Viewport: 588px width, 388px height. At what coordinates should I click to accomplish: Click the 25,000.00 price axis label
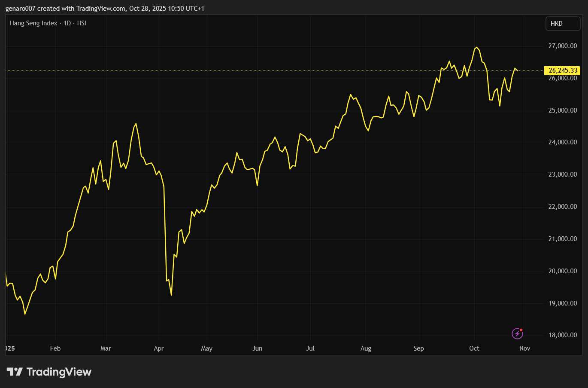563,110
